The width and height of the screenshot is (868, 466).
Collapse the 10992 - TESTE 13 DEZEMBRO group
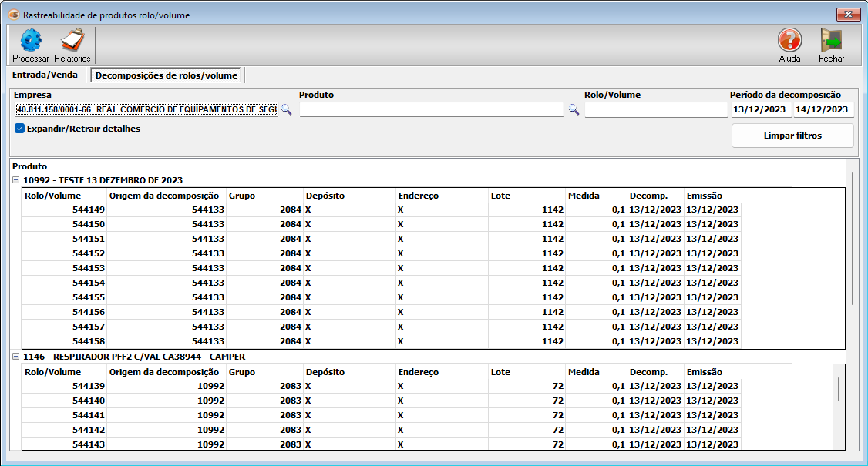16,180
